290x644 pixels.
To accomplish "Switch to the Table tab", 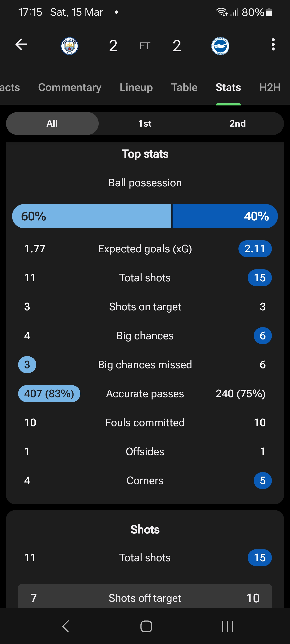I will point(184,88).
